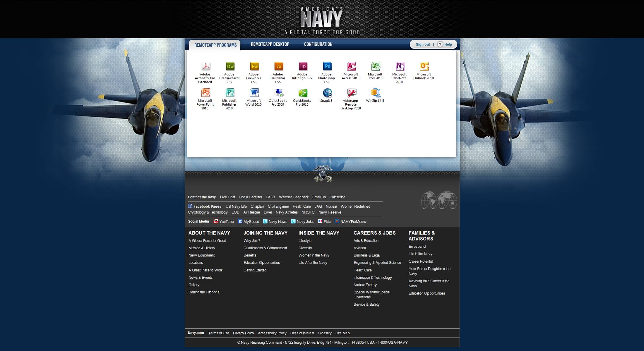Image resolution: width=644 pixels, height=351 pixels.
Task: Open Adobe InDesign CS5
Action: [302, 71]
